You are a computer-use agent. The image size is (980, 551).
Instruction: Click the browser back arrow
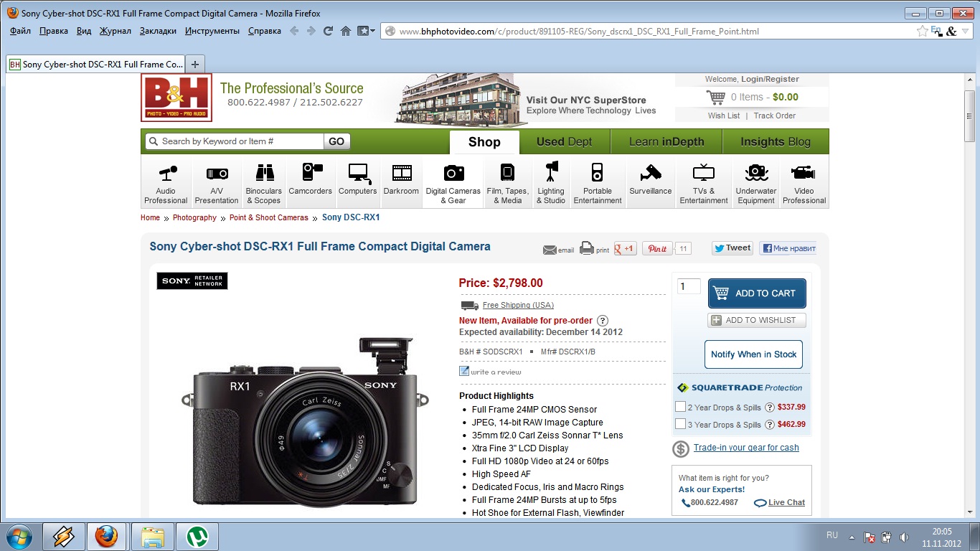(x=294, y=31)
